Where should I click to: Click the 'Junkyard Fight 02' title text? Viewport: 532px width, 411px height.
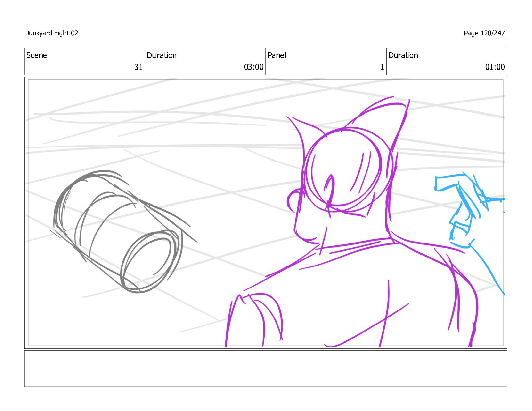click(x=52, y=33)
